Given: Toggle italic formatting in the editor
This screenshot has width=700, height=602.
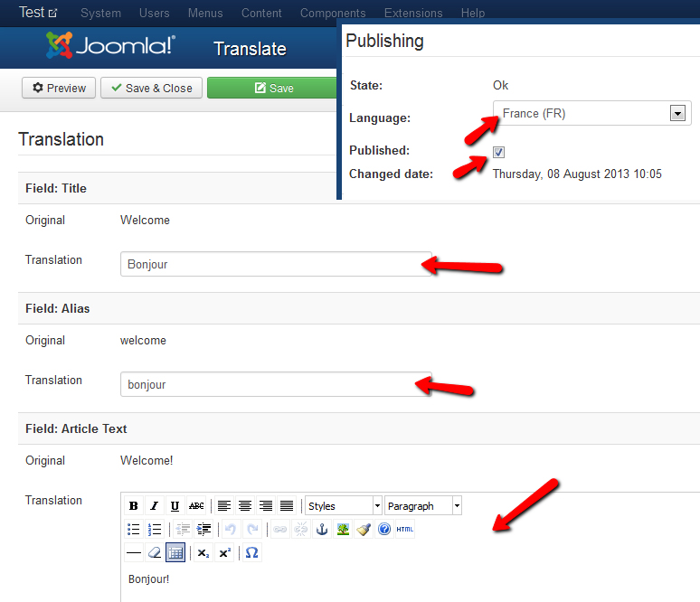Looking at the screenshot, I should point(154,505).
